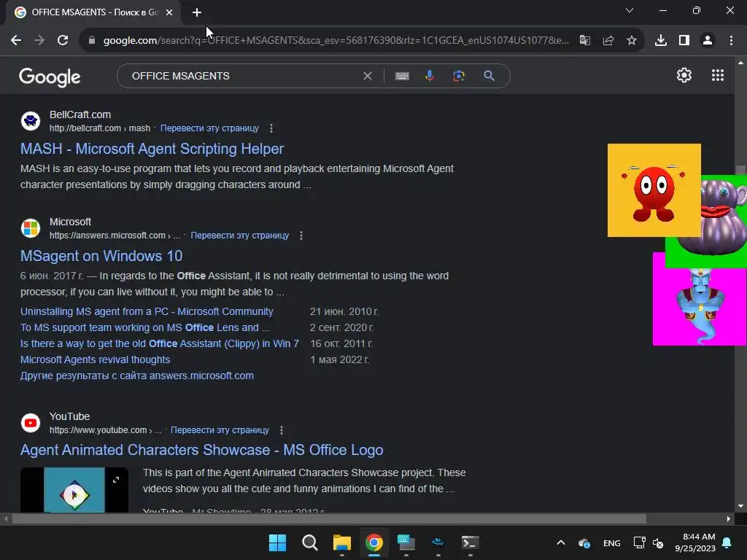
Task: Open the translate page icon in address bar
Action: click(585, 41)
